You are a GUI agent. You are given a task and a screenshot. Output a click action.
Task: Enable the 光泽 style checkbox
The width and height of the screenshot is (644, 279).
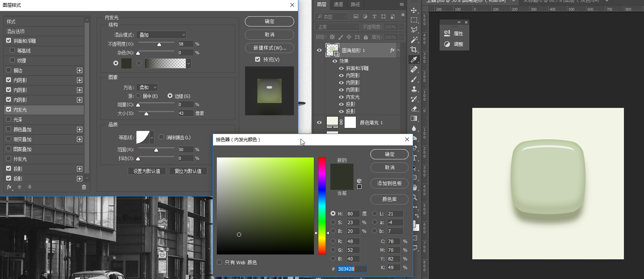coord(9,119)
